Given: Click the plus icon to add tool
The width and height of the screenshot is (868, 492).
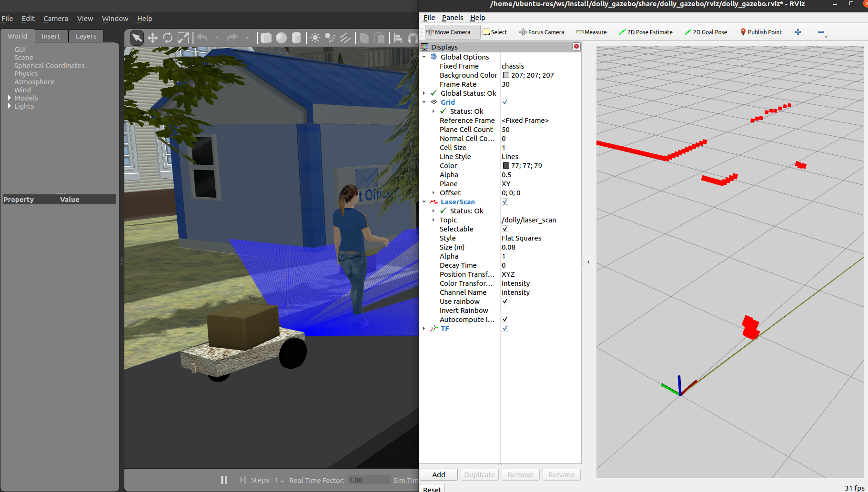Looking at the screenshot, I should (798, 32).
